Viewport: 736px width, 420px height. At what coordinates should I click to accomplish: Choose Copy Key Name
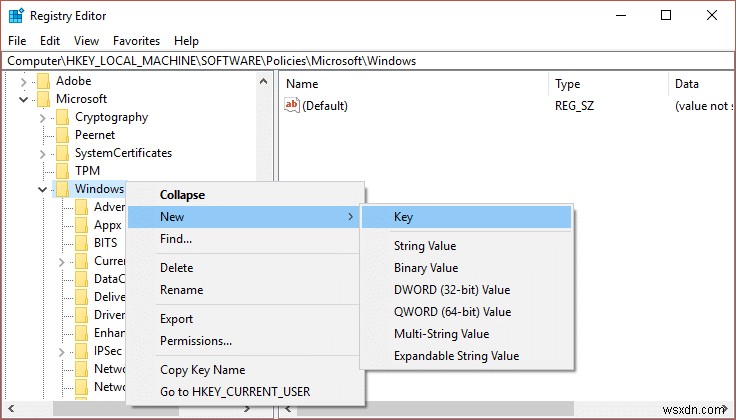coord(245,370)
